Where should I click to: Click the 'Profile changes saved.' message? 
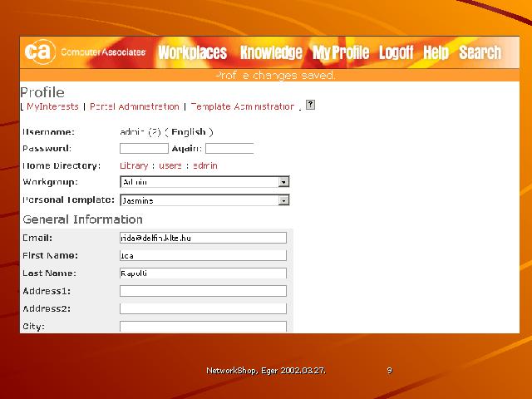tap(275, 75)
